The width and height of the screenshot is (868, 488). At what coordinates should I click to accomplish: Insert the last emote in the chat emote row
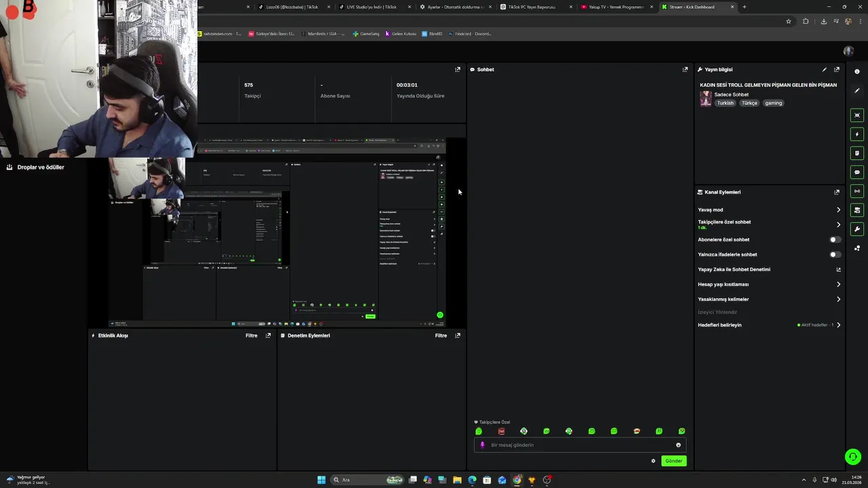(682, 431)
